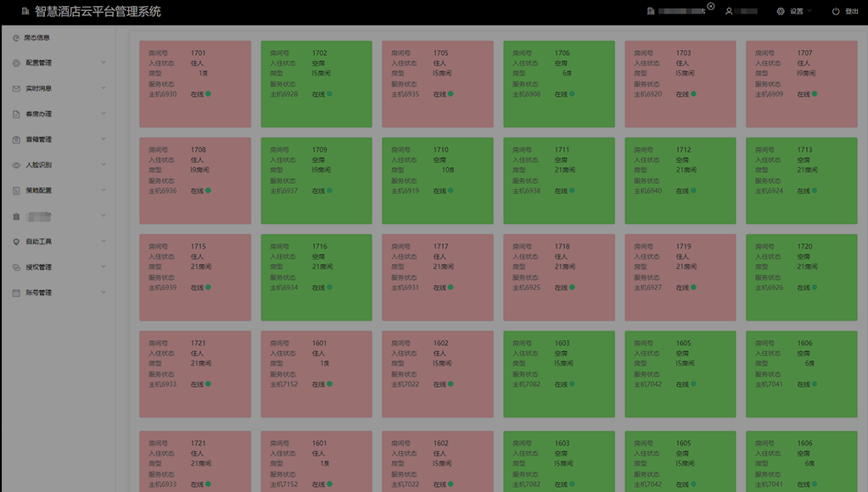The height and width of the screenshot is (492, 868).
Task: Click the 客房办理 document icon
Action: [16, 114]
